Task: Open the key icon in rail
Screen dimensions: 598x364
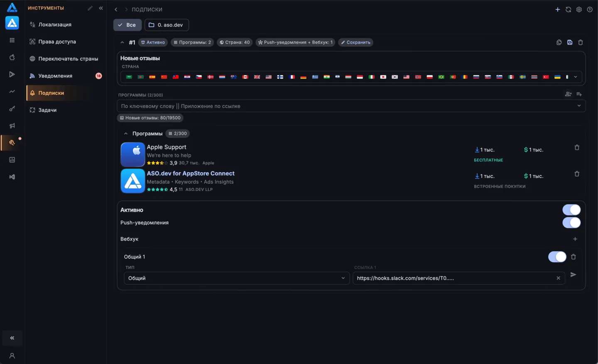Action: point(12,109)
